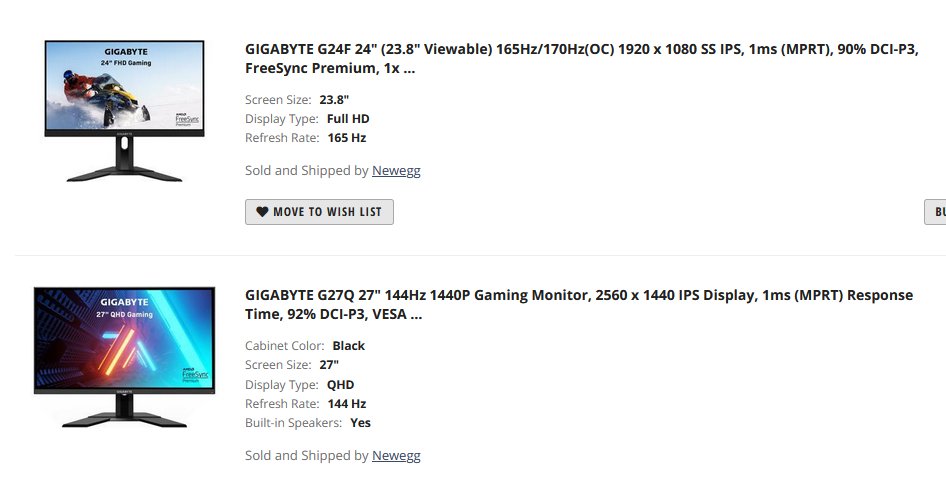This screenshot has width=946, height=477.
Task: Click the Built-in Speakers Yes spec
Action: [360, 423]
